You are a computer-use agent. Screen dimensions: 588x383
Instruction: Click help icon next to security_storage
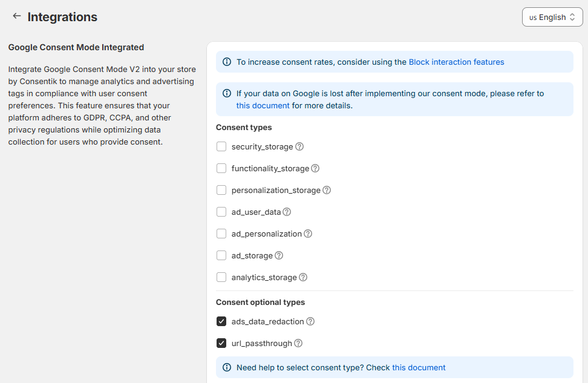[x=299, y=146]
